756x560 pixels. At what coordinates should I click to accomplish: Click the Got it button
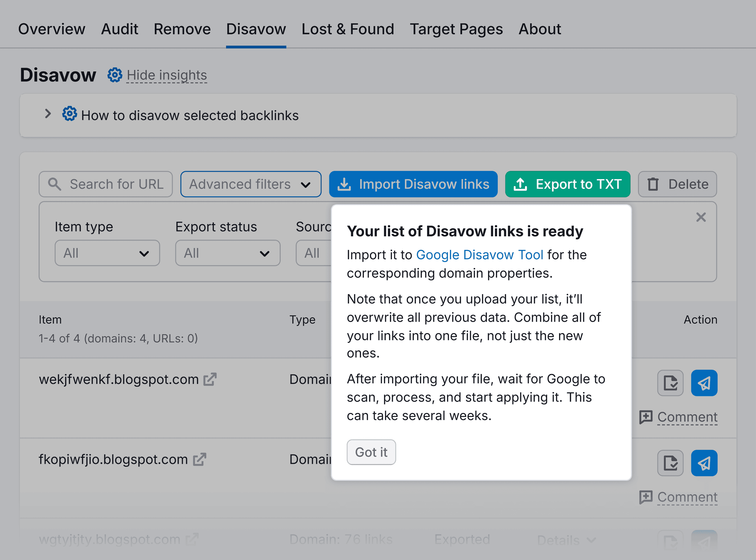click(371, 452)
